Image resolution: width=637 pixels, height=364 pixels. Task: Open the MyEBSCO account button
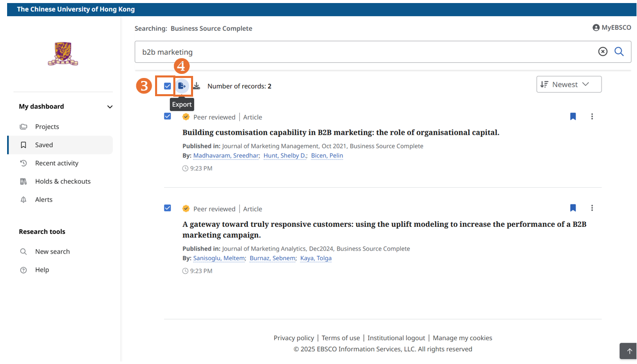pyautogui.click(x=612, y=28)
